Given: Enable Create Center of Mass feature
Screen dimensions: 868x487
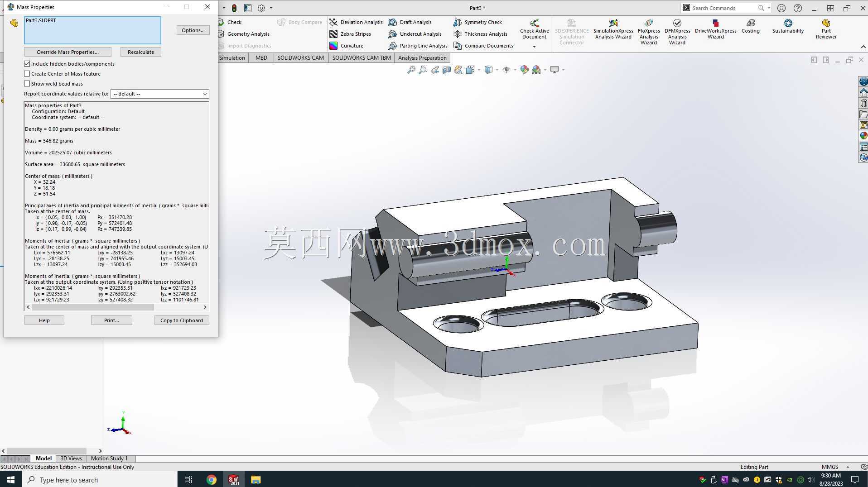Looking at the screenshot, I should pos(27,74).
